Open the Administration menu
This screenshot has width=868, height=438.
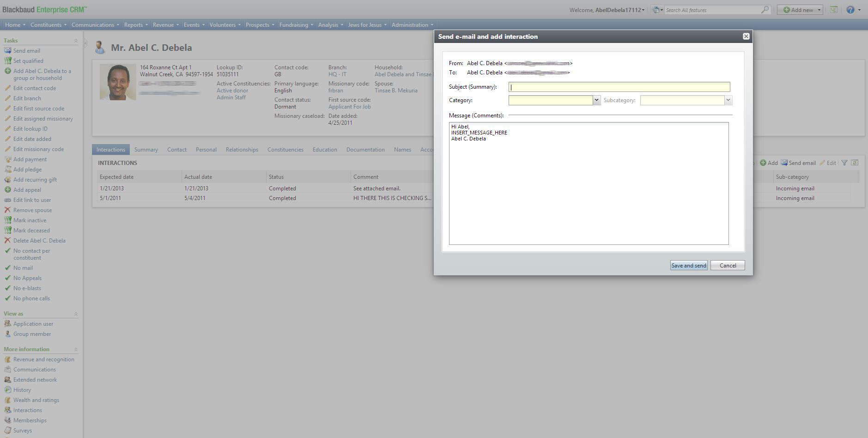pos(413,25)
